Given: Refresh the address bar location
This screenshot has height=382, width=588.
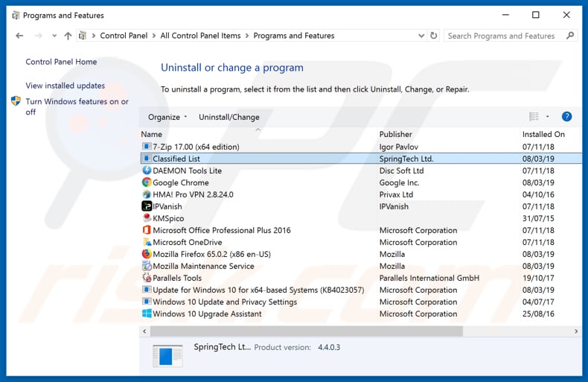Looking at the screenshot, I should (x=433, y=36).
